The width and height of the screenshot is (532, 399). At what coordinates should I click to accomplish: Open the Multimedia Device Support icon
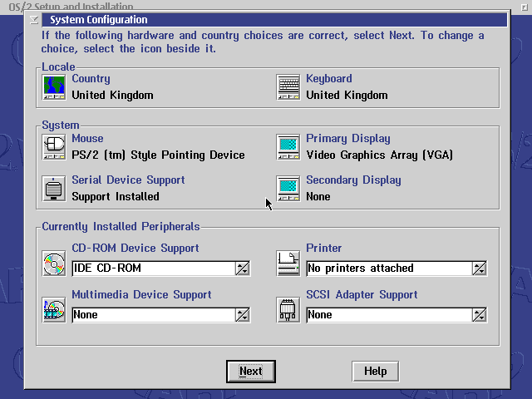click(x=54, y=310)
